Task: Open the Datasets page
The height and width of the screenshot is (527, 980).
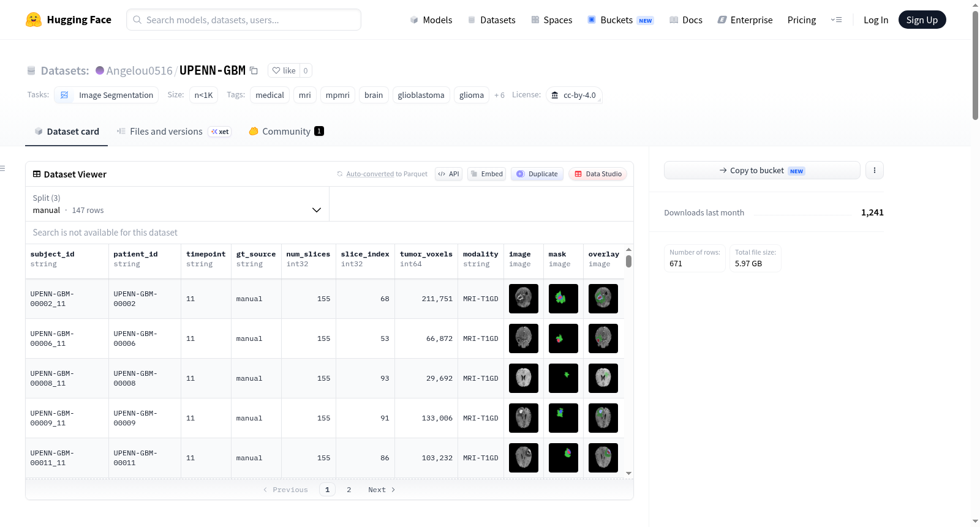Action: (x=491, y=20)
